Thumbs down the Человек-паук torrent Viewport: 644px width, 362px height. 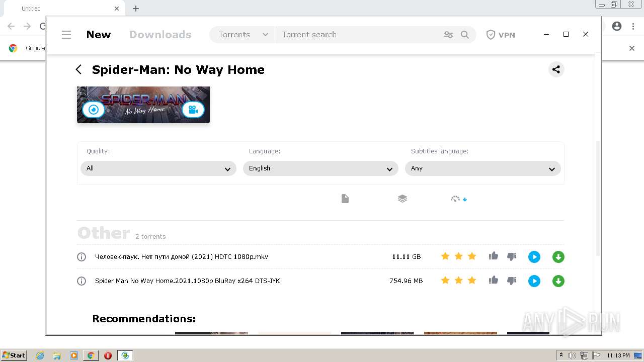512,256
